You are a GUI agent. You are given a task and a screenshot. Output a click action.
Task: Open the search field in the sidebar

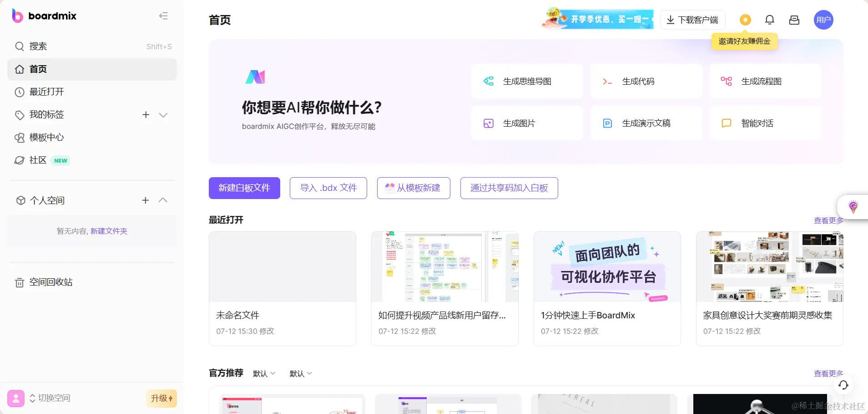[x=92, y=46]
